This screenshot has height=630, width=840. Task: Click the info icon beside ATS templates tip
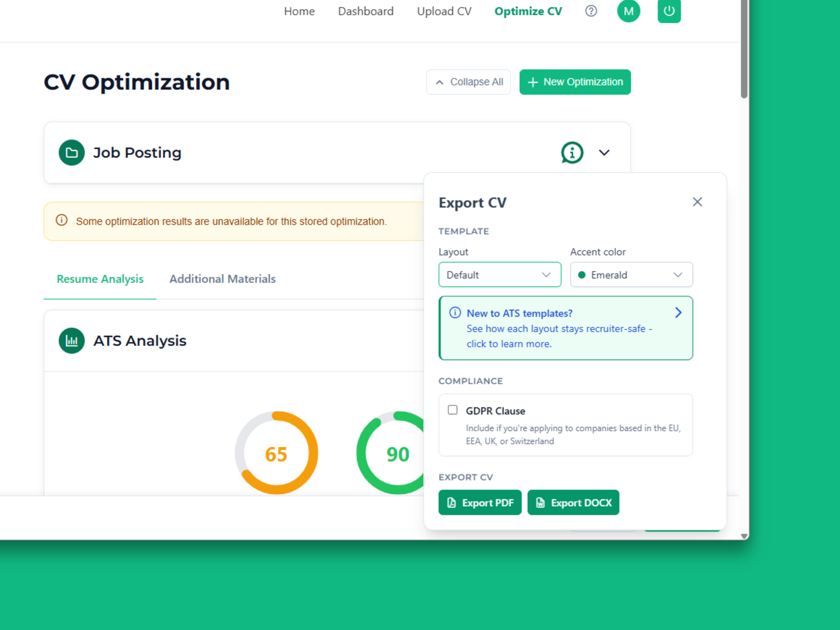(x=455, y=313)
